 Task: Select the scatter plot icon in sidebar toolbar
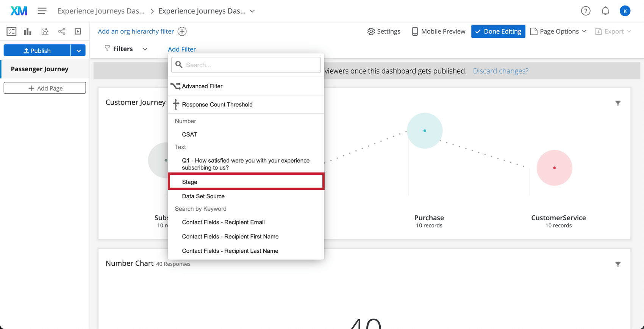click(x=45, y=31)
